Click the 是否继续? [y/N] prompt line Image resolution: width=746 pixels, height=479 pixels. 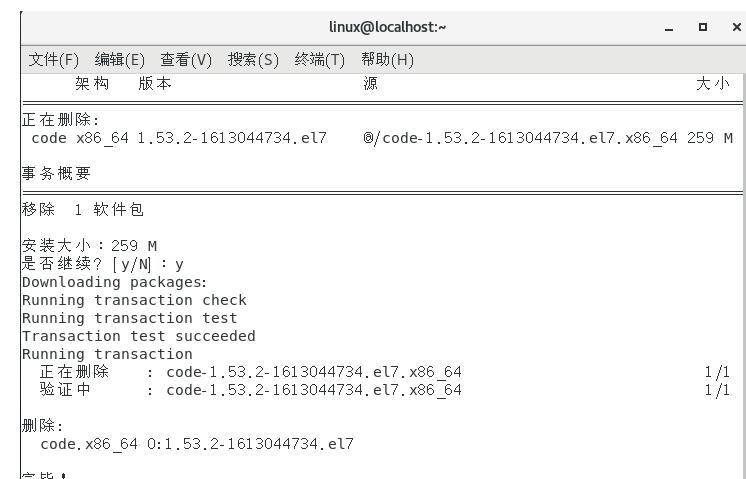point(103,265)
